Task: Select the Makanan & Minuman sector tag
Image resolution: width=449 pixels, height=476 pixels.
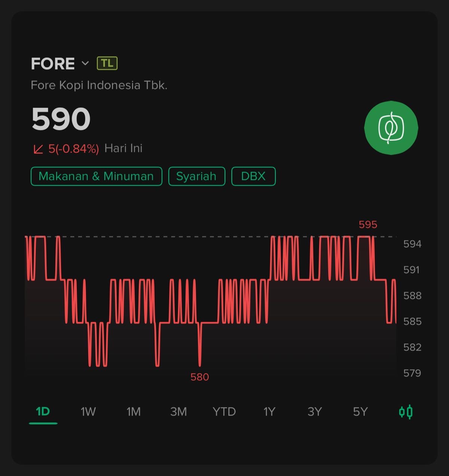Action: click(96, 176)
